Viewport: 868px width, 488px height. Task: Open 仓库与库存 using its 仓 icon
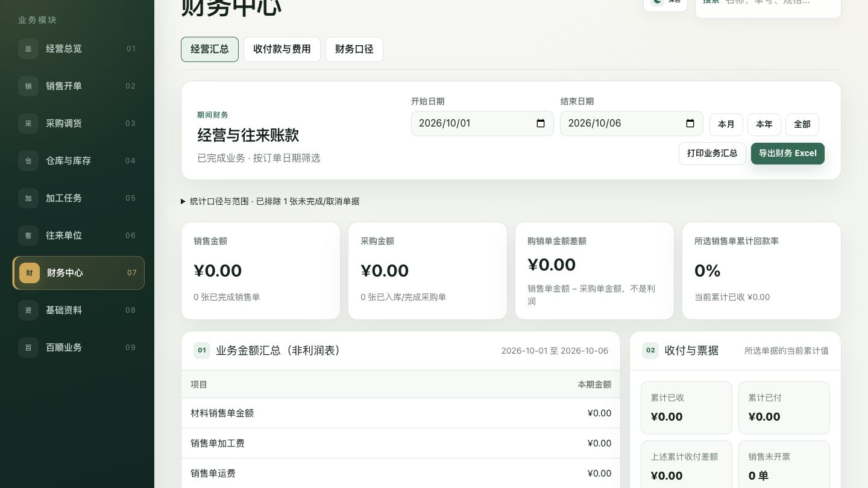click(28, 161)
